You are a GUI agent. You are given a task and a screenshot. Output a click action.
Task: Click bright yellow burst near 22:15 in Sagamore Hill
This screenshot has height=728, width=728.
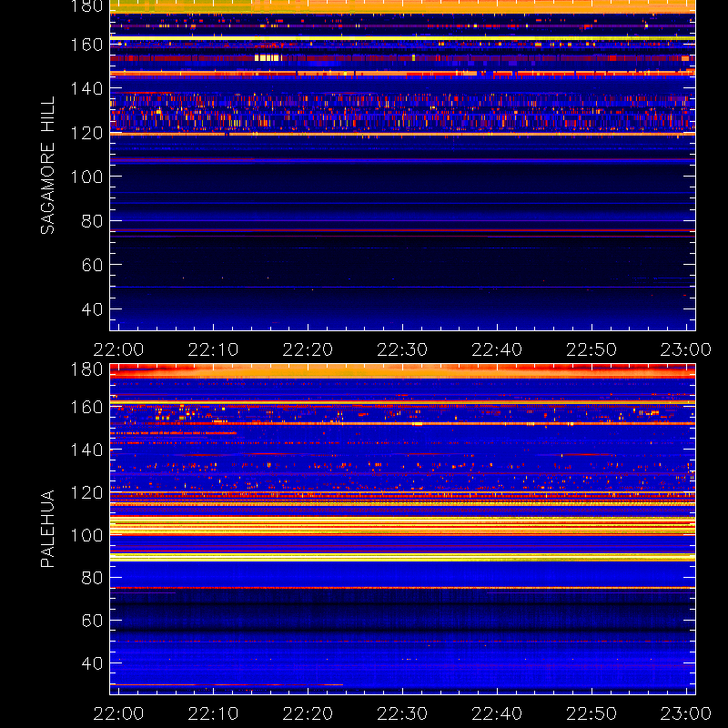(x=268, y=58)
